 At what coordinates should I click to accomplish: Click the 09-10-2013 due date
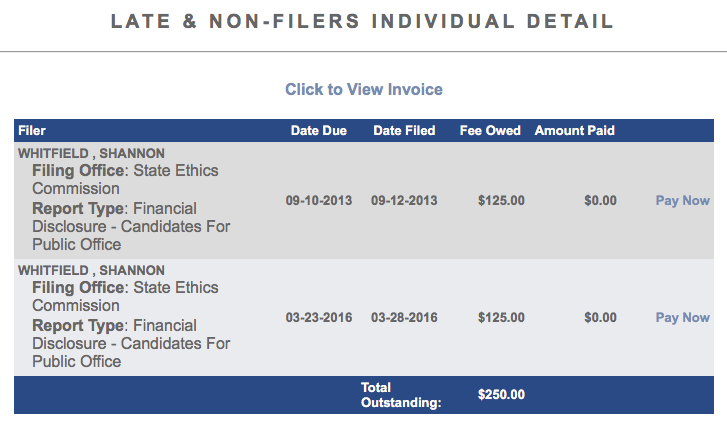[319, 200]
